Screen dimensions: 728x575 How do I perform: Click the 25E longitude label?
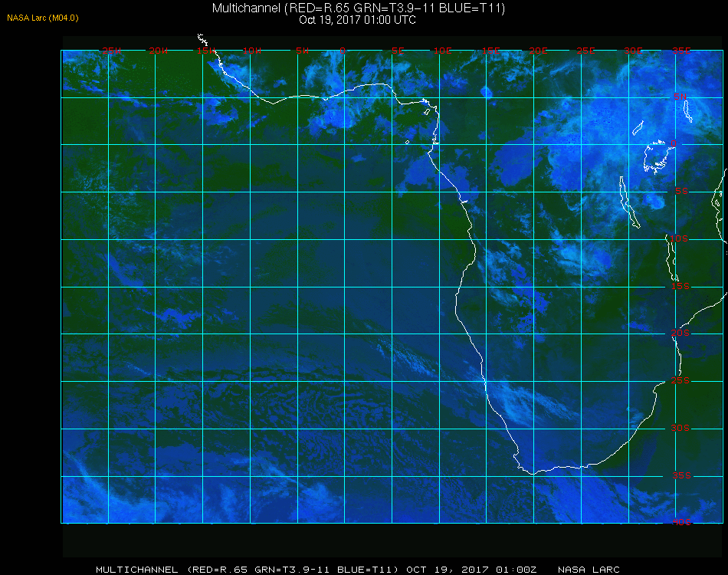pos(585,51)
